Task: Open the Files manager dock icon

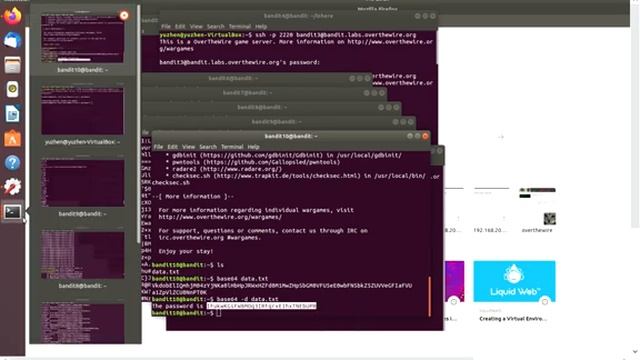Action: 12,65
